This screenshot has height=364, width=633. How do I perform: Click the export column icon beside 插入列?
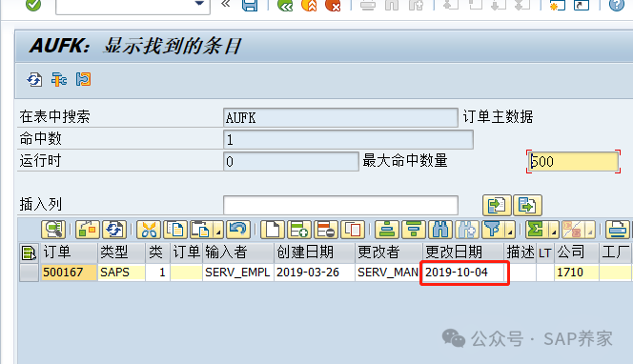527,205
